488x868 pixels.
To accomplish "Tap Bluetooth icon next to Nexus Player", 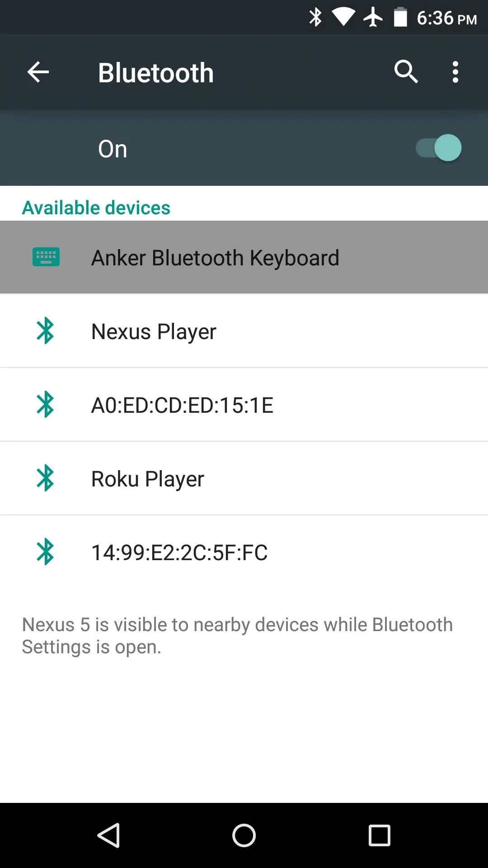I will tap(45, 331).
